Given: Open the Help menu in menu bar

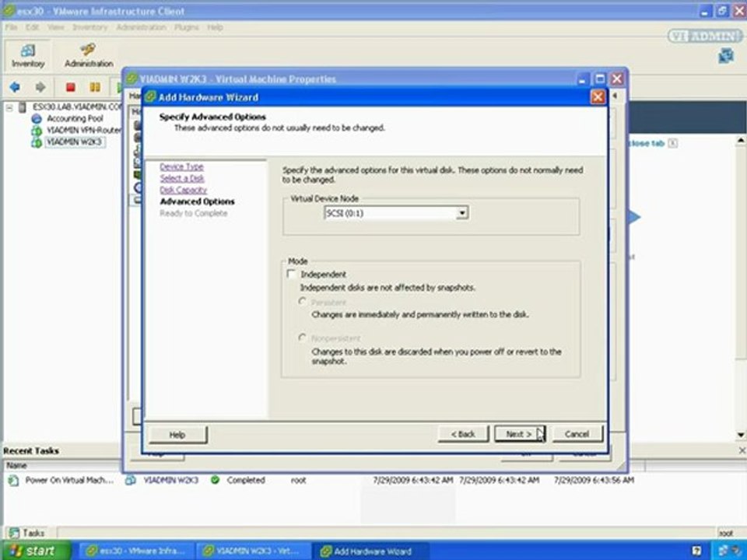Looking at the screenshot, I should tap(215, 27).
